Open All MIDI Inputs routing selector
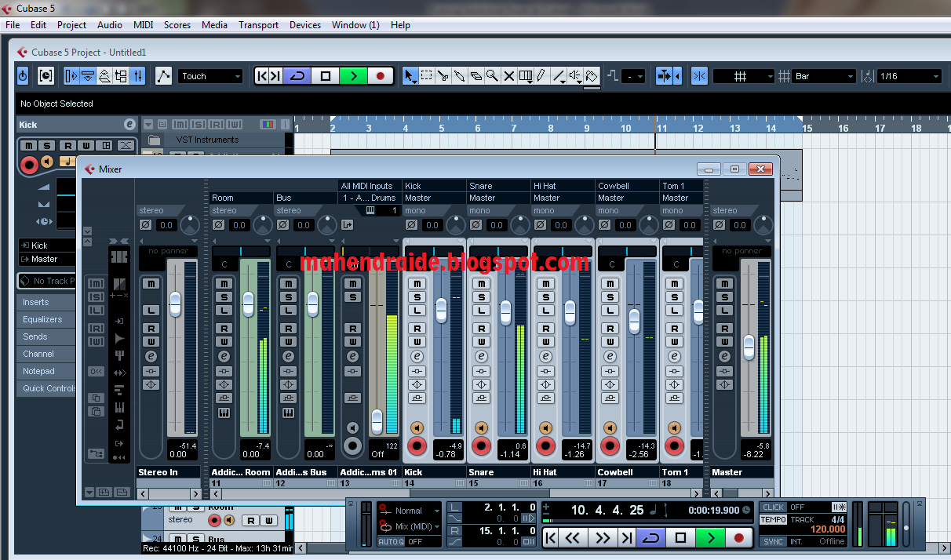The image size is (951, 560). [370, 186]
